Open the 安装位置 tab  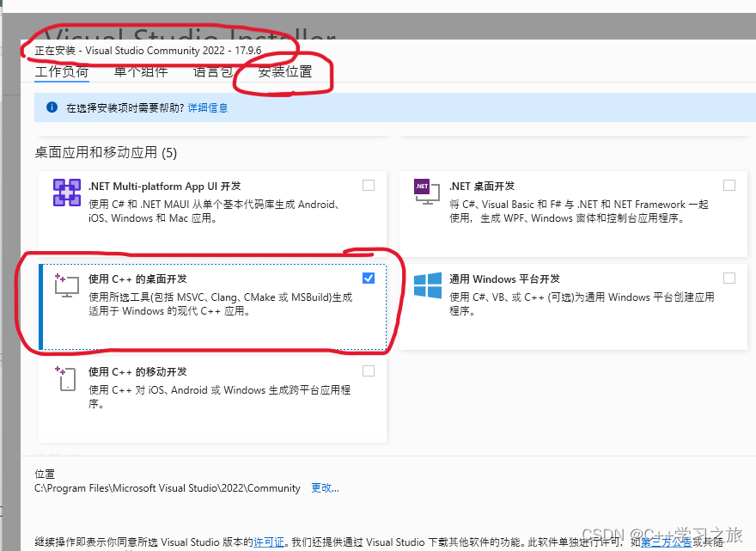(285, 72)
